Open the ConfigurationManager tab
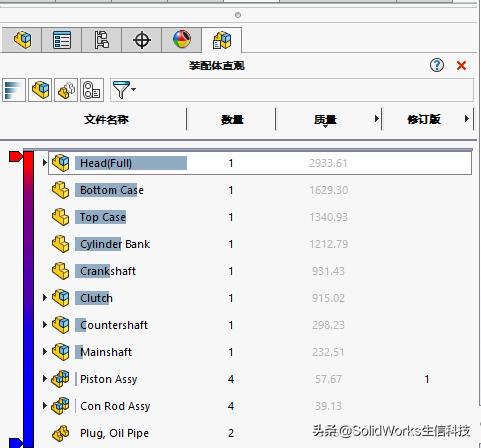481x448 pixels. 102,40
